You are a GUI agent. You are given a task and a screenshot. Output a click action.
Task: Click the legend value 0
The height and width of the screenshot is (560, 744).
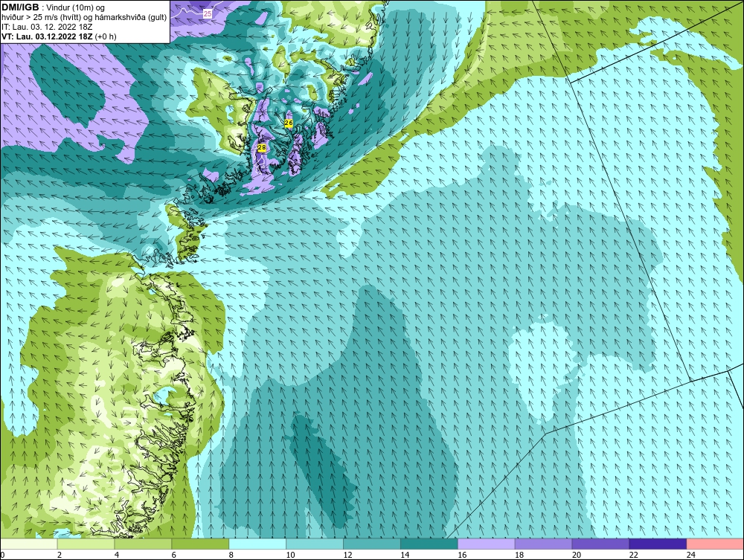(x=2, y=555)
